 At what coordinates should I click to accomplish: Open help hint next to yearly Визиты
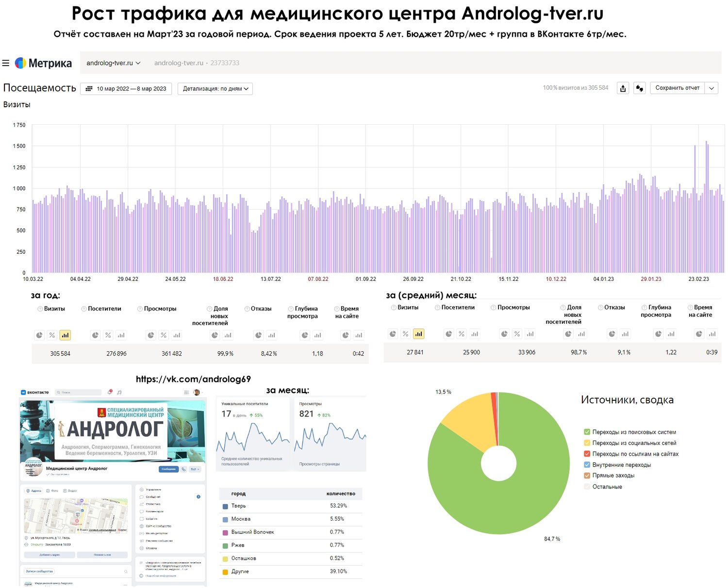pos(40,309)
